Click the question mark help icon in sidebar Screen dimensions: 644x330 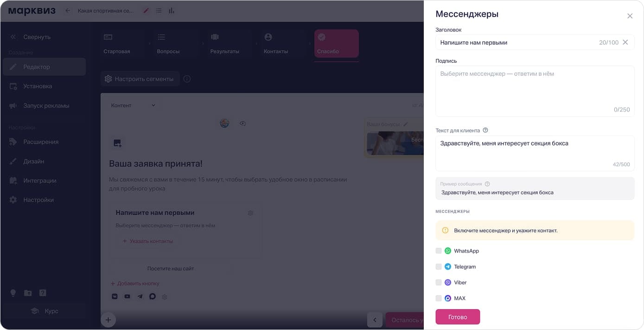[43, 293]
